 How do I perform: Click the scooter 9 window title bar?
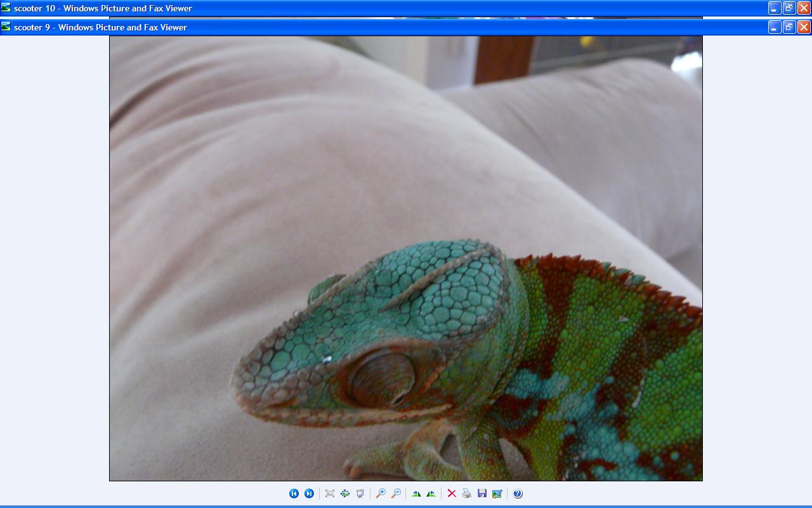tap(381, 27)
